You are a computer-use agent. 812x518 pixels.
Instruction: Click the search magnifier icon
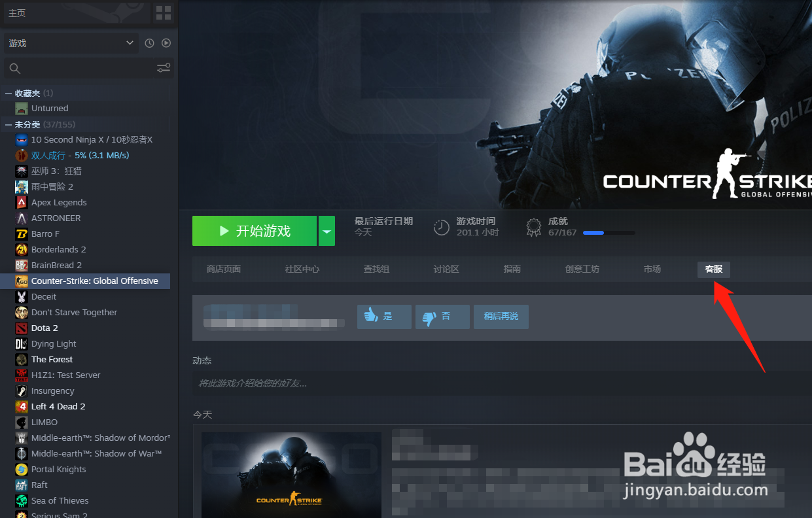click(15, 68)
